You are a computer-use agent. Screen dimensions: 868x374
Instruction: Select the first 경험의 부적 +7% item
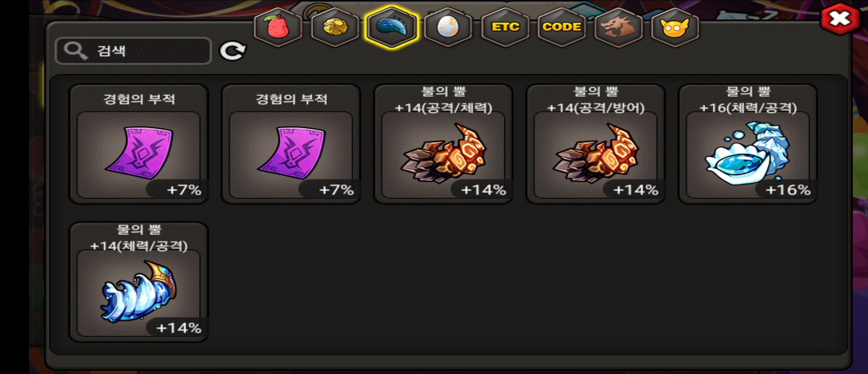pos(139,144)
